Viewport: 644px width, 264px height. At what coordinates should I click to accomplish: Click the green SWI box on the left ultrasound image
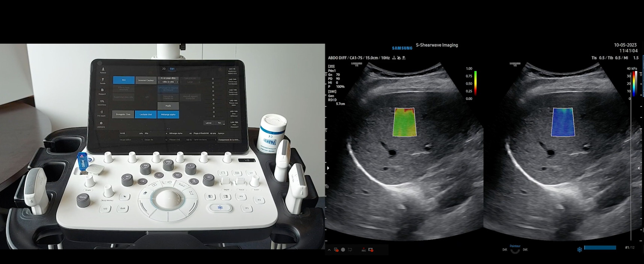(x=405, y=122)
